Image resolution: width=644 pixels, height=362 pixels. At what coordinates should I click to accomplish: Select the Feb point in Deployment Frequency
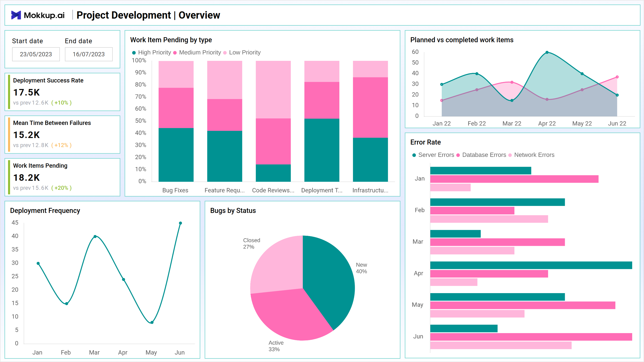(x=67, y=304)
